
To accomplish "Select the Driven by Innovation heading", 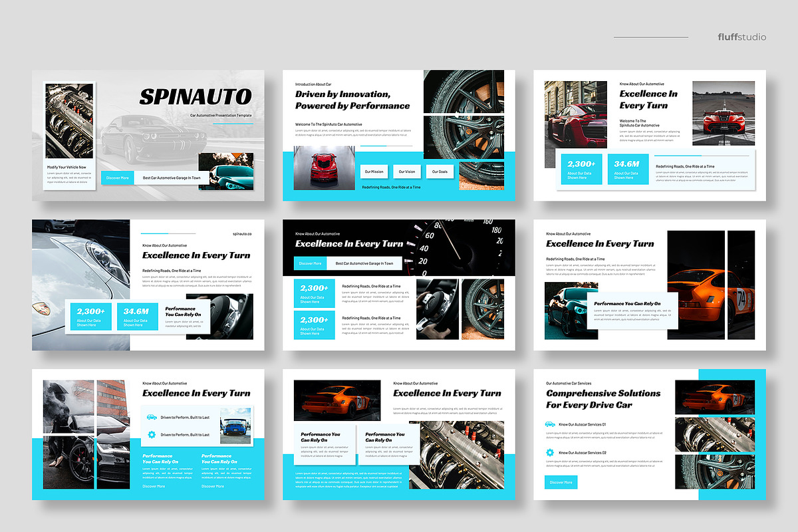I will pyautogui.click(x=352, y=100).
